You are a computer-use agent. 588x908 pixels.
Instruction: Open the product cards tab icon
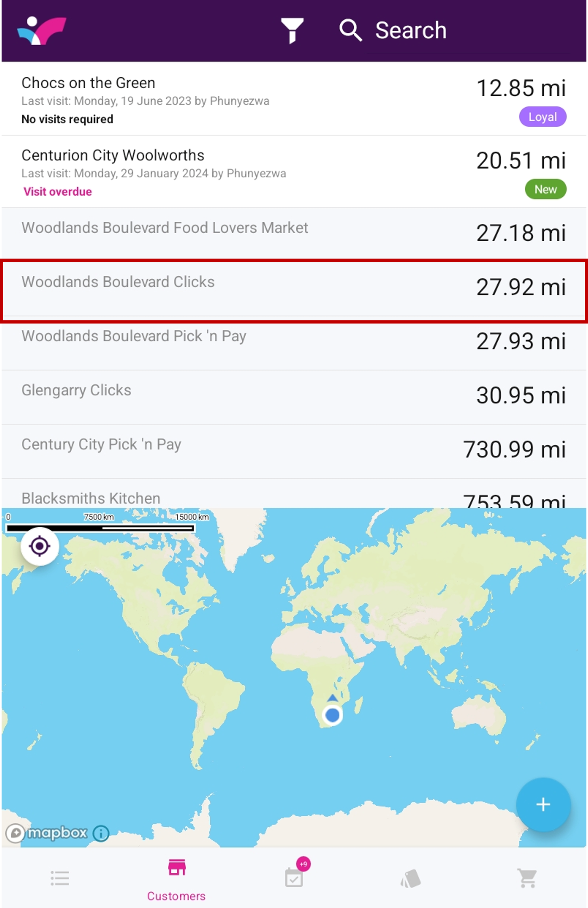[411, 878]
